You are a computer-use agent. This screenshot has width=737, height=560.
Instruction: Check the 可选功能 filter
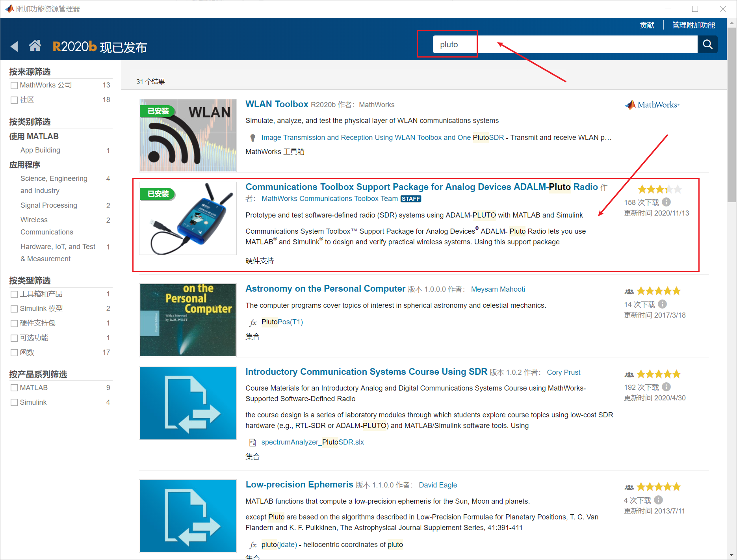point(14,338)
